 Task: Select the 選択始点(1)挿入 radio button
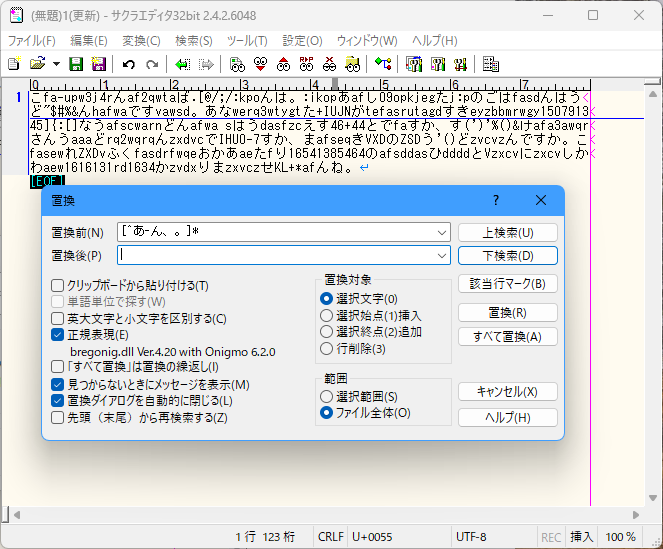coord(326,316)
